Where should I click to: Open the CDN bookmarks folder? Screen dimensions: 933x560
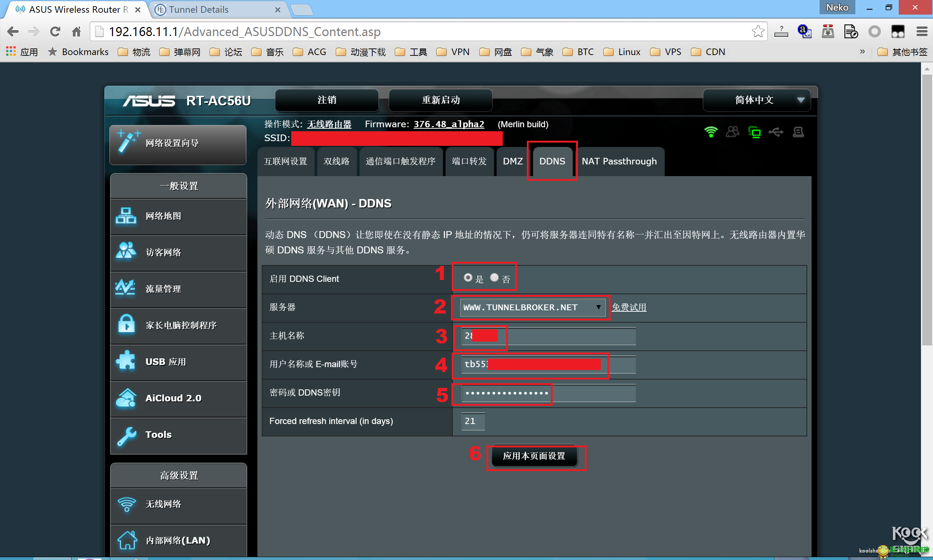click(x=708, y=52)
